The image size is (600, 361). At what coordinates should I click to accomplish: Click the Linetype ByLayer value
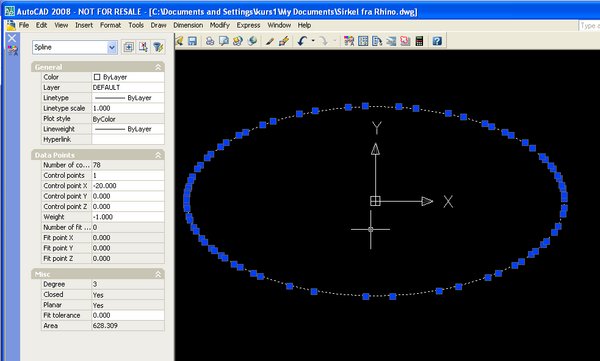128,98
